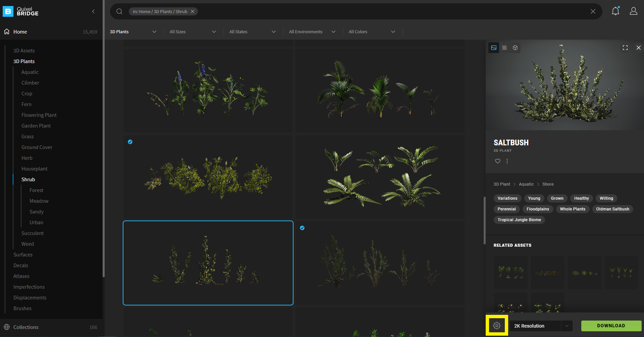Image resolution: width=644 pixels, height=337 pixels.
Task: Click the Oldman Saltbush tag
Action: (x=612, y=209)
